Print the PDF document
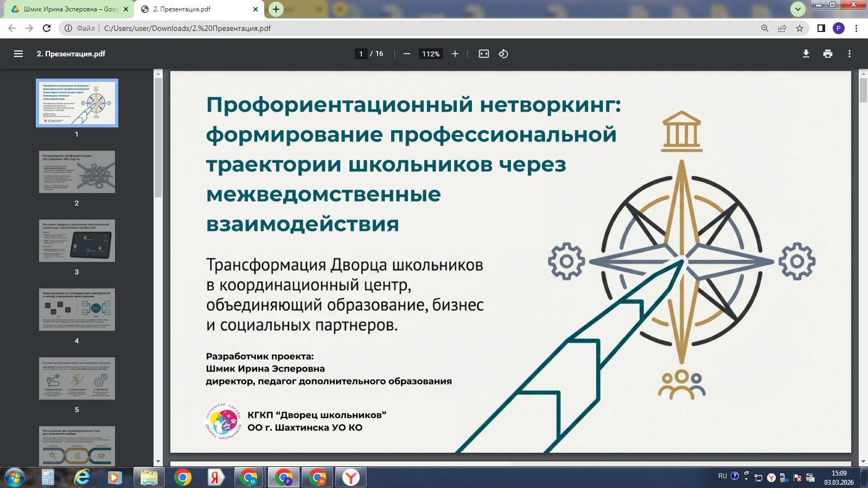 (827, 54)
